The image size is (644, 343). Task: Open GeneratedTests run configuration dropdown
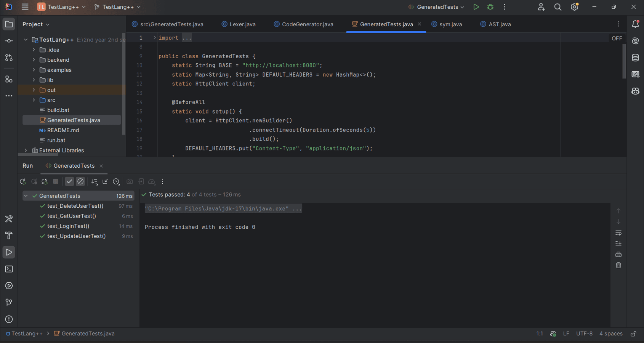(436, 7)
